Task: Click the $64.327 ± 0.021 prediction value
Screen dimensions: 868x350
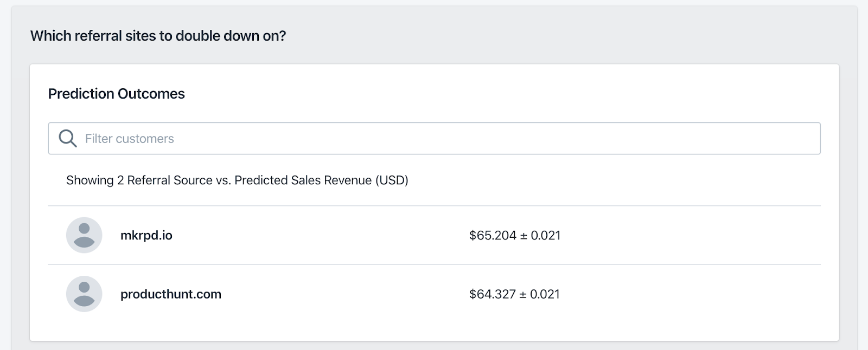Action: point(514,294)
